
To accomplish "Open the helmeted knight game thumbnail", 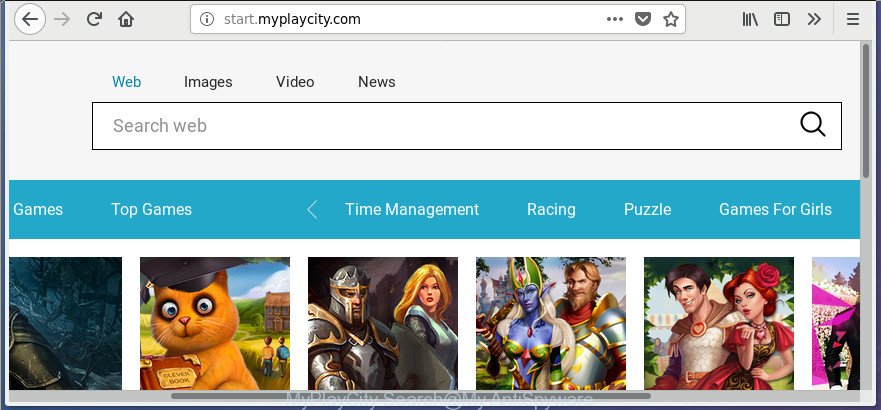I will tap(383, 324).
